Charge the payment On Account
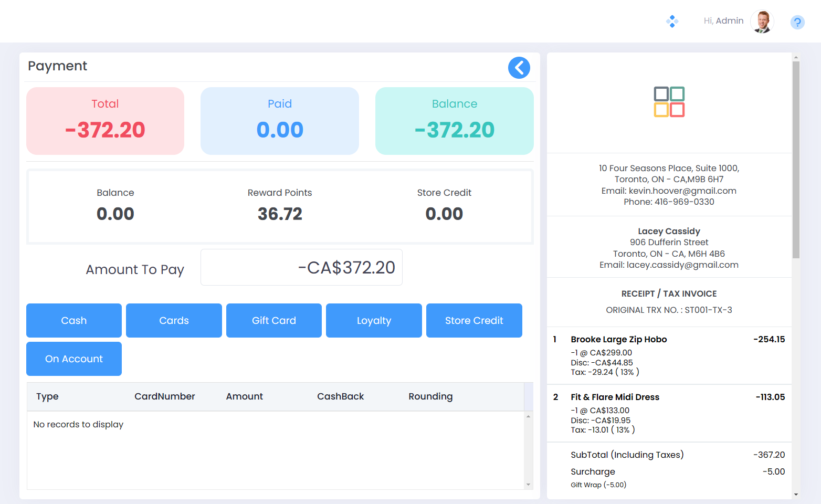This screenshot has width=821, height=504. [x=74, y=359]
